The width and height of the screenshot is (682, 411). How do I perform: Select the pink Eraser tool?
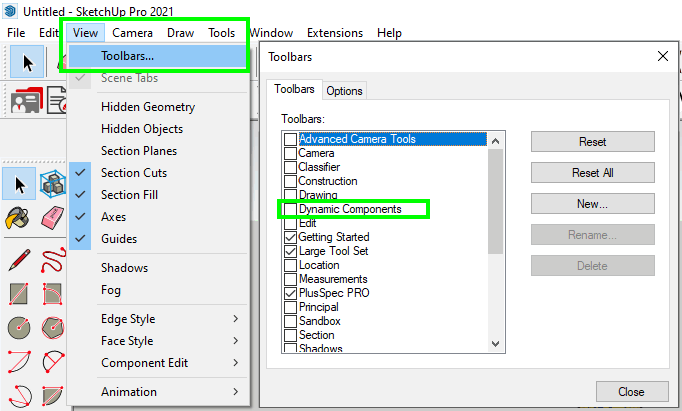coord(53,217)
